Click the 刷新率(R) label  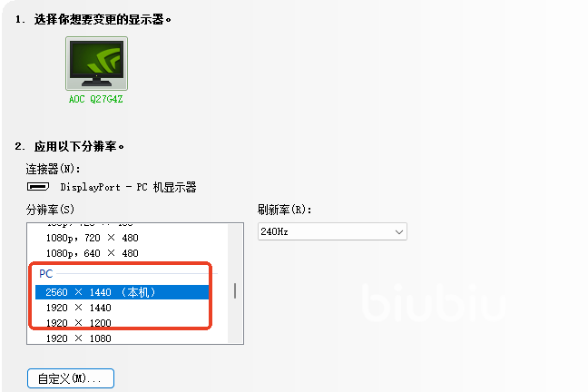pos(284,210)
